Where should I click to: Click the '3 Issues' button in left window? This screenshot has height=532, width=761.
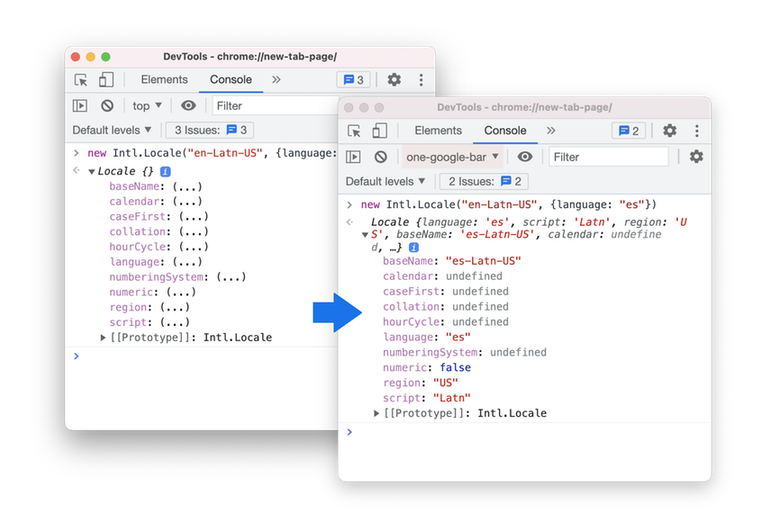(x=211, y=131)
